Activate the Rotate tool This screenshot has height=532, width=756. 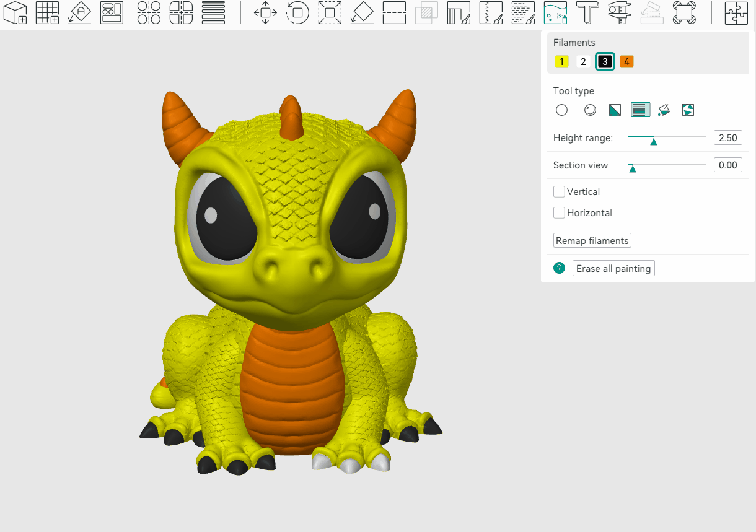[297, 12]
